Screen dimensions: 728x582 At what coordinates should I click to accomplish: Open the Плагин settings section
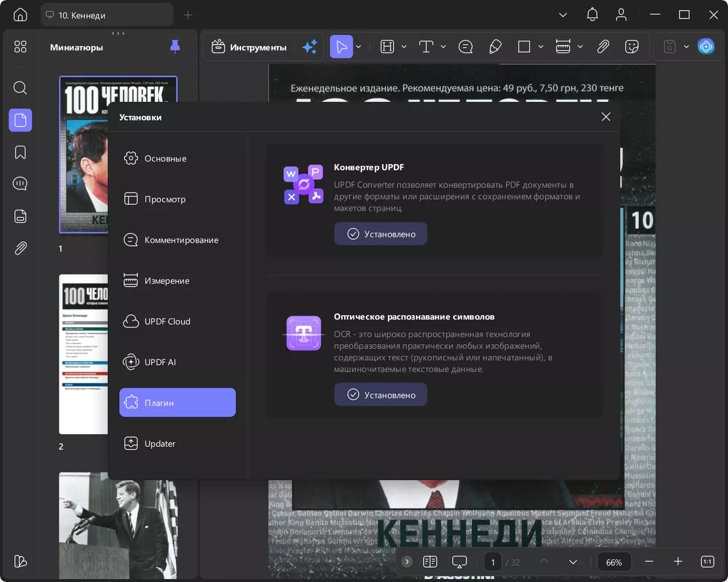coord(178,402)
